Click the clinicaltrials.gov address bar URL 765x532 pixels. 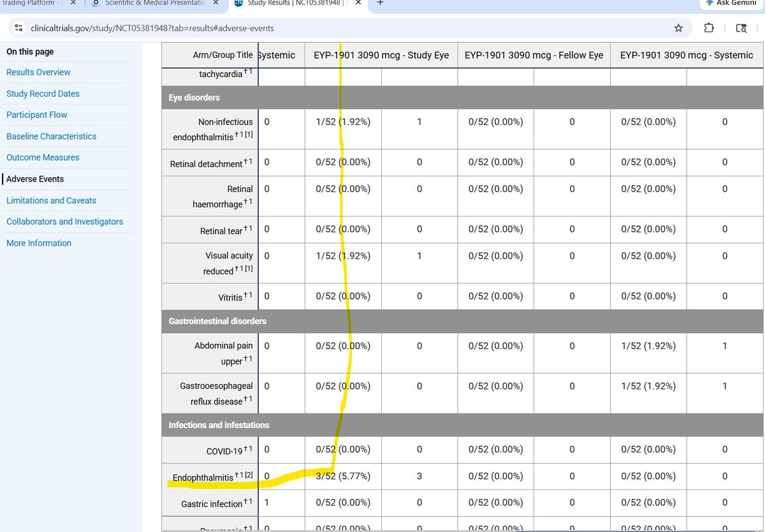(x=153, y=28)
